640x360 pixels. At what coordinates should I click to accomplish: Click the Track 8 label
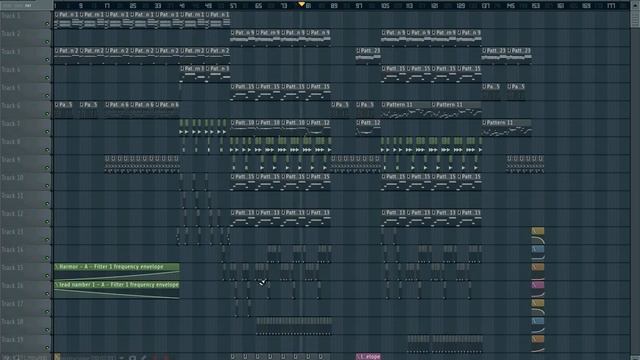coord(11,142)
